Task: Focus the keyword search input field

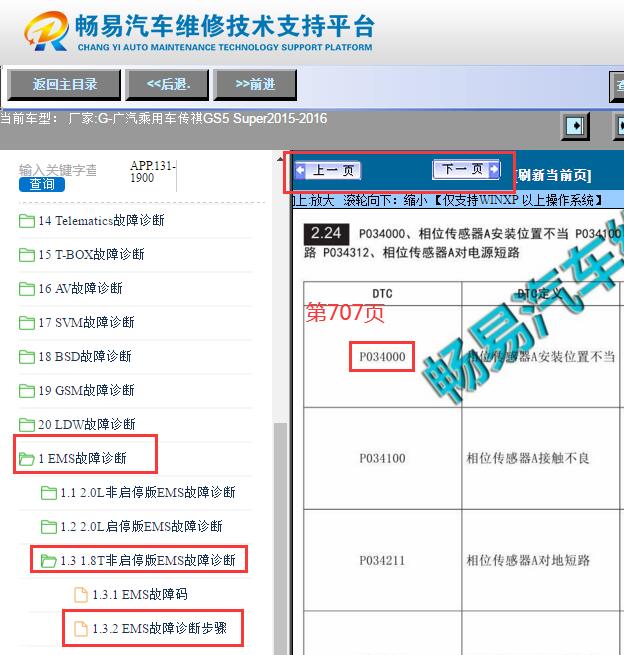Action: click(x=58, y=170)
